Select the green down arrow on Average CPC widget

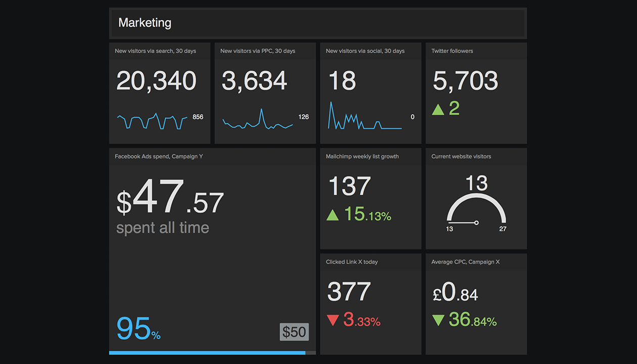pyautogui.click(x=439, y=320)
